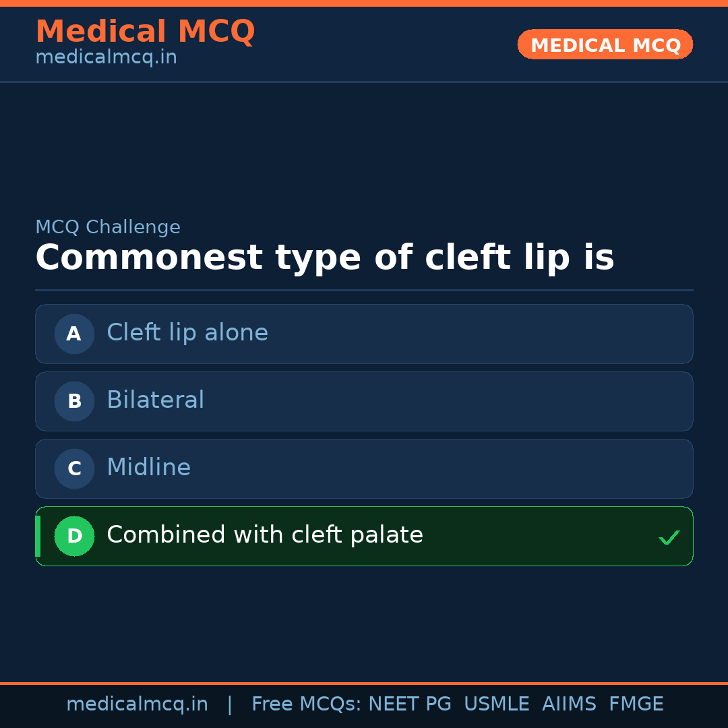The image size is (728, 728).
Task: Click the letter B circle icon
Action: [74, 401]
